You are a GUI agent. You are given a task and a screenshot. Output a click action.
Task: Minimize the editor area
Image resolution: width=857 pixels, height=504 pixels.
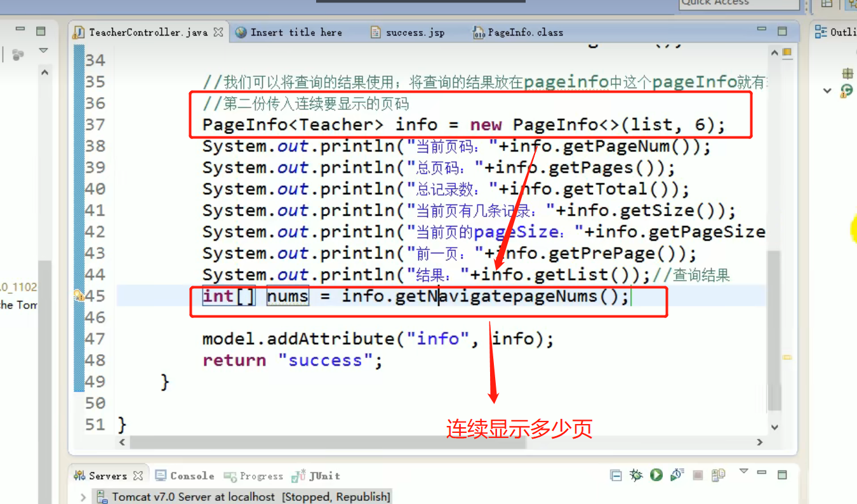(762, 30)
